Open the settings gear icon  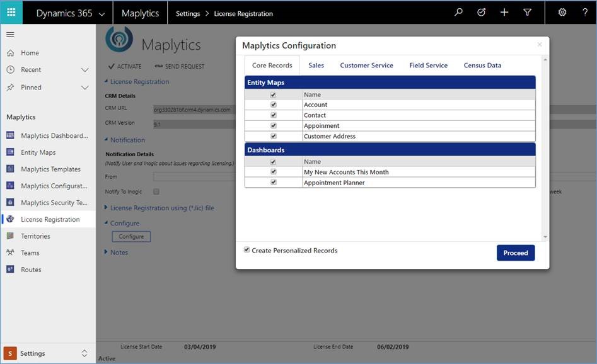562,13
